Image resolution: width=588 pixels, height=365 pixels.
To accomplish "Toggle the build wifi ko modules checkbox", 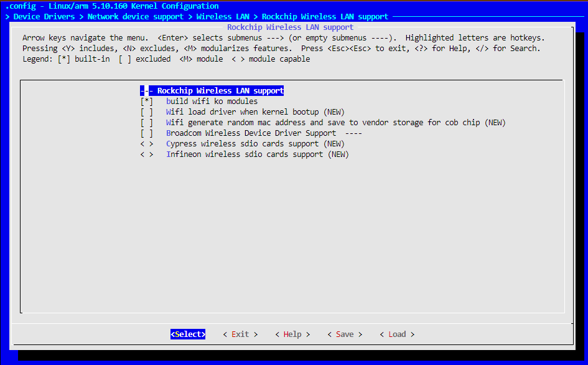I will click(x=147, y=102).
